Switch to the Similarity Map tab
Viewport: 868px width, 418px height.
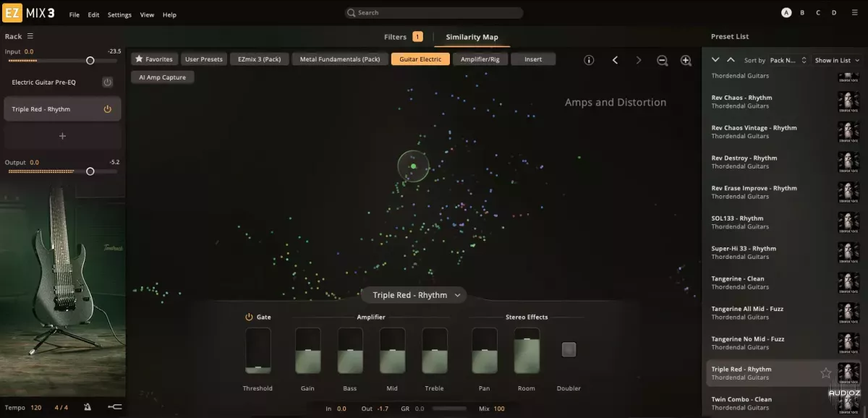[x=472, y=37]
